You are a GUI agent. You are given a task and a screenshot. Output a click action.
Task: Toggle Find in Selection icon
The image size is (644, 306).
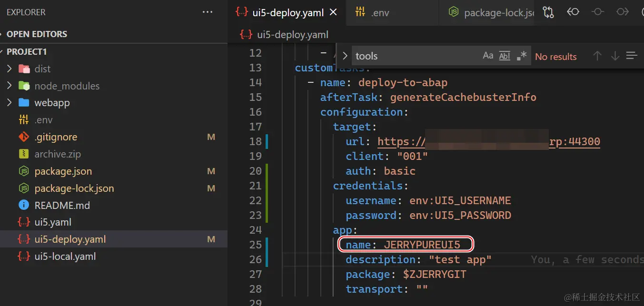632,56
